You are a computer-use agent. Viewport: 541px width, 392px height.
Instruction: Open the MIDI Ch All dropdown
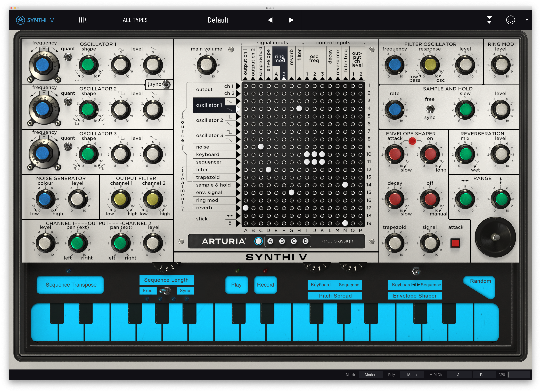[459, 375]
